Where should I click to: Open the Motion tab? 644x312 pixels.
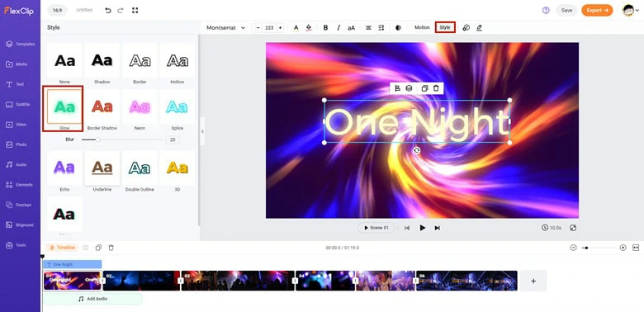pyautogui.click(x=422, y=27)
